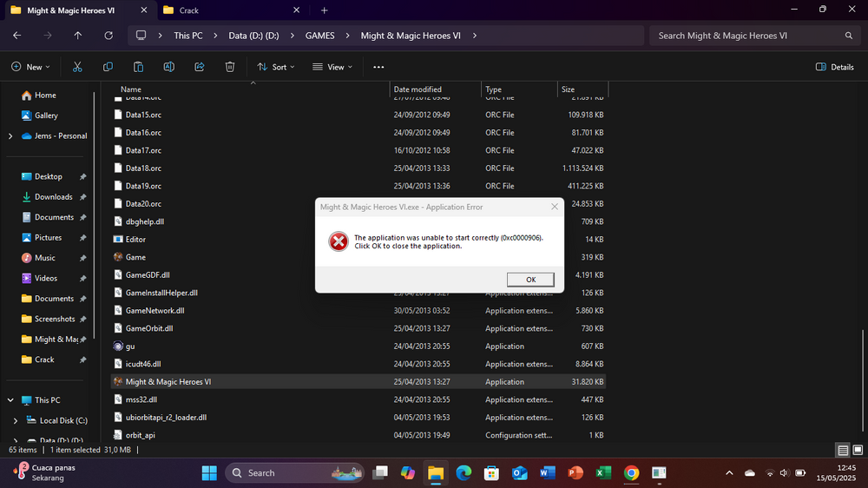The height and width of the screenshot is (488, 868).
Task: Expand chevron after This PC breadcrumb
Action: coord(215,36)
